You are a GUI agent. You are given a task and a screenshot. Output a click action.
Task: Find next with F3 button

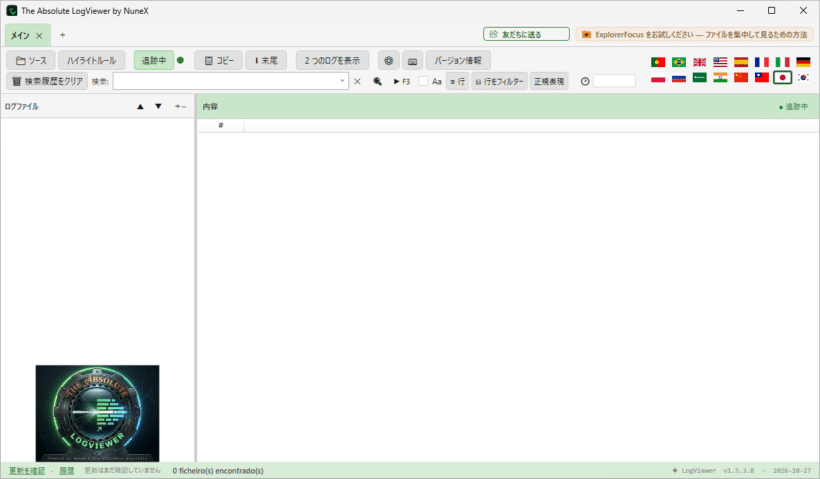(402, 81)
